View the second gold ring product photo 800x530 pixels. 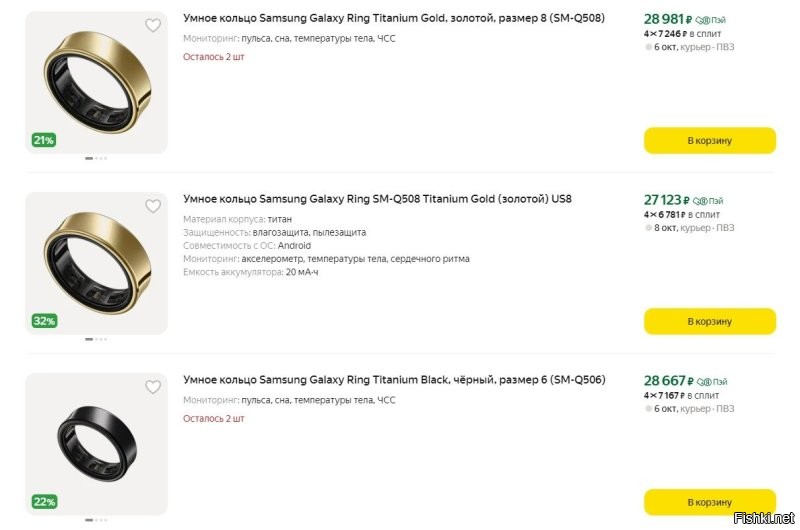click(x=96, y=262)
